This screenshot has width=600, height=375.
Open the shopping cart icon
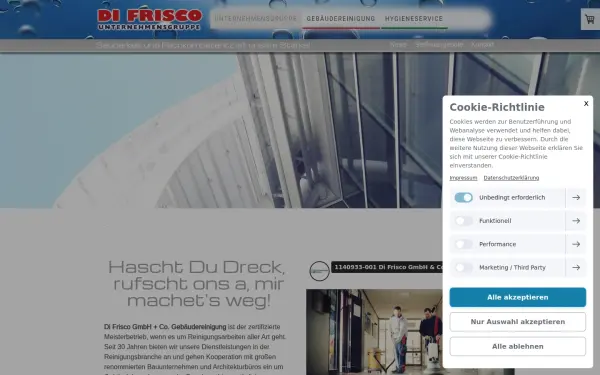click(x=590, y=19)
